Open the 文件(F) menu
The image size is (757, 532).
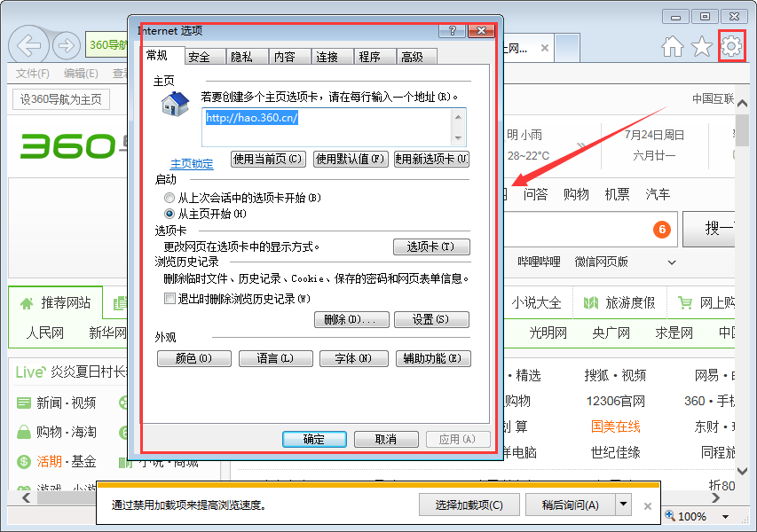click(x=33, y=74)
